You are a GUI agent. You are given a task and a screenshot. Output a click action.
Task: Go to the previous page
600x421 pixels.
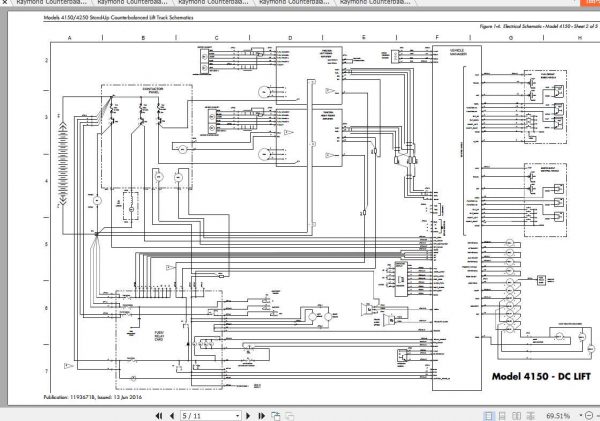pyautogui.click(x=172, y=416)
